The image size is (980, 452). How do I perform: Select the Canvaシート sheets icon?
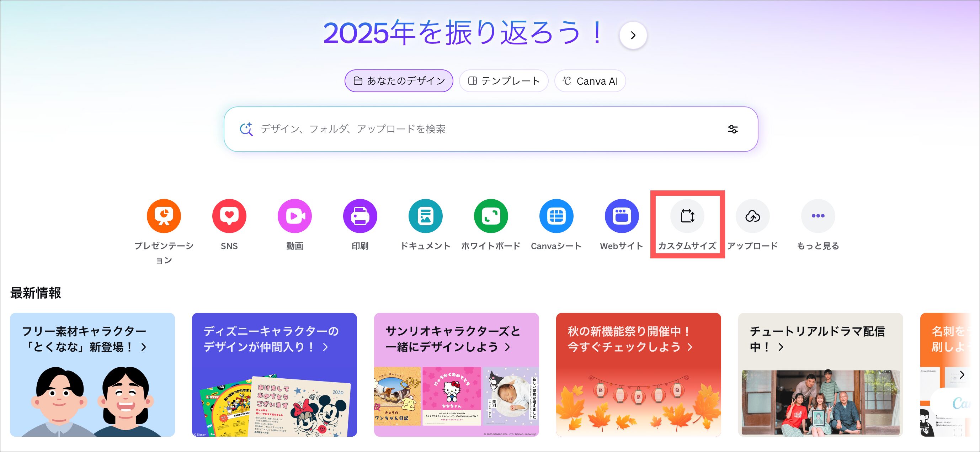[556, 216]
